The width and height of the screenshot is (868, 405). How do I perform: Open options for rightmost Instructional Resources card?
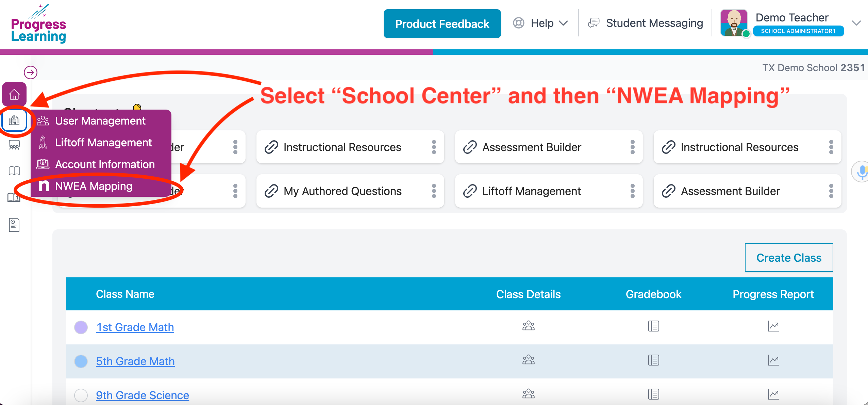[x=831, y=147]
